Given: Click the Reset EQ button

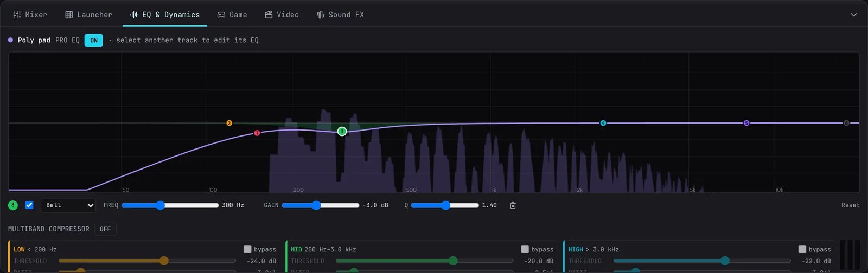Looking at the screenshot, I should pos(850,205).
